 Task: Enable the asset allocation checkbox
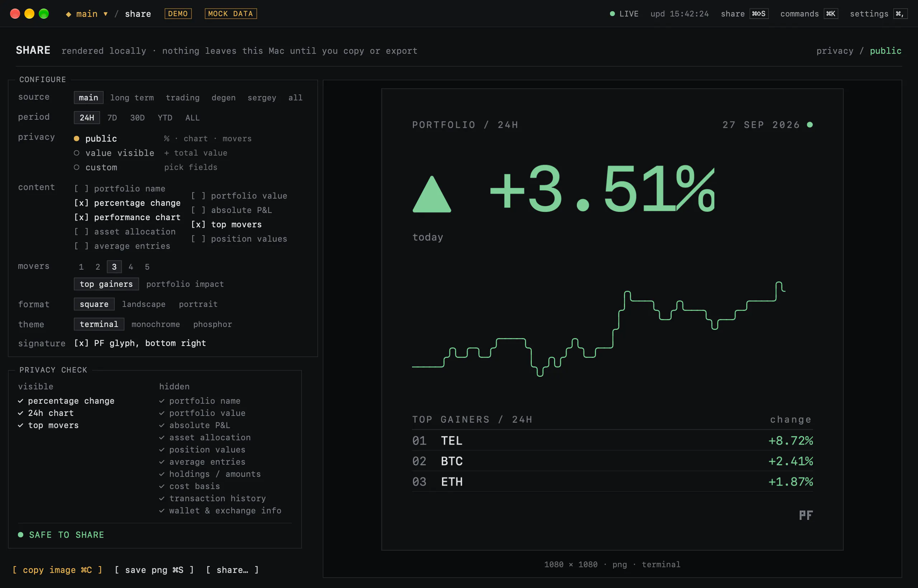coord(81,232)
